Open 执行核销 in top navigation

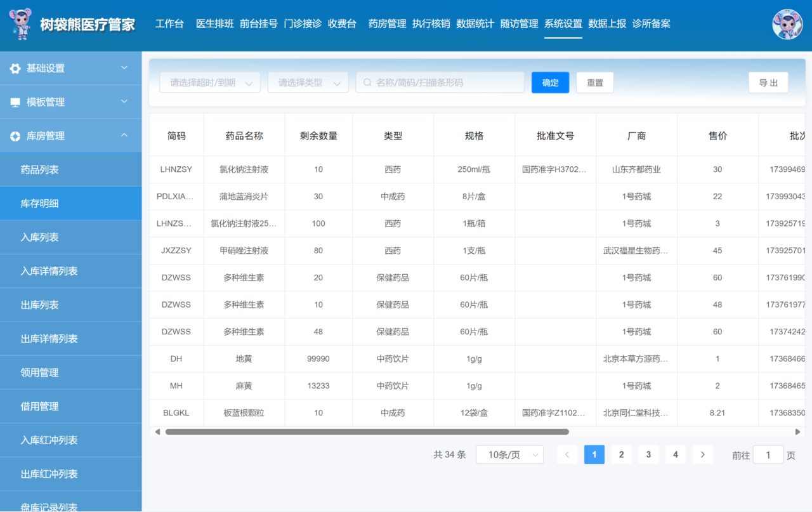tap(431, 23)
